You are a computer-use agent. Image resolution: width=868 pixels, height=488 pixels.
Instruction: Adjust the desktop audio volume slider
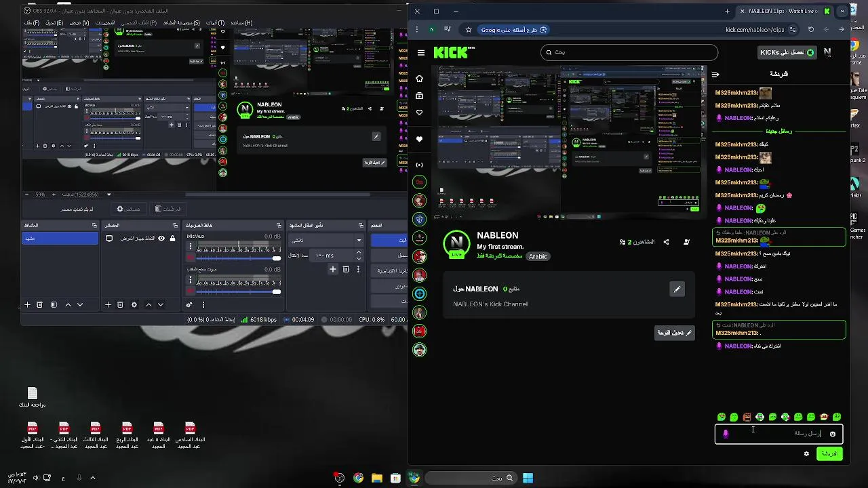coord(238,291)
